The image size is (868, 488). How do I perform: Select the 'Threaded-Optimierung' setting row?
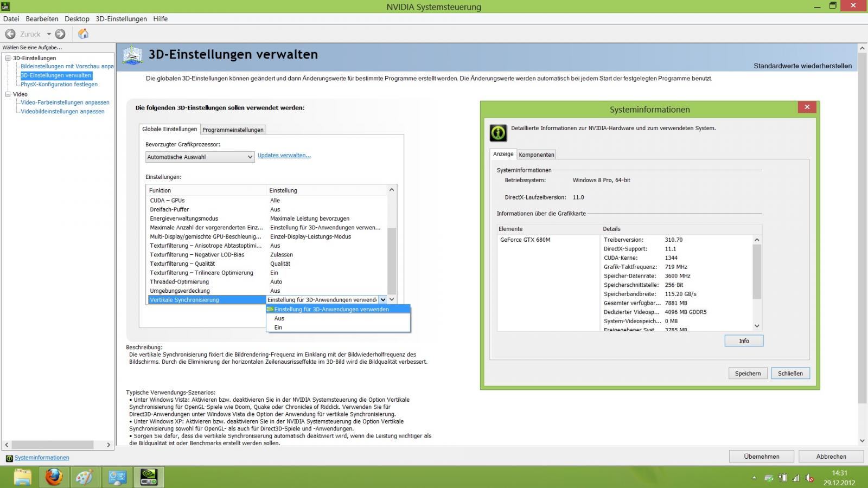[x=266, y=282]
